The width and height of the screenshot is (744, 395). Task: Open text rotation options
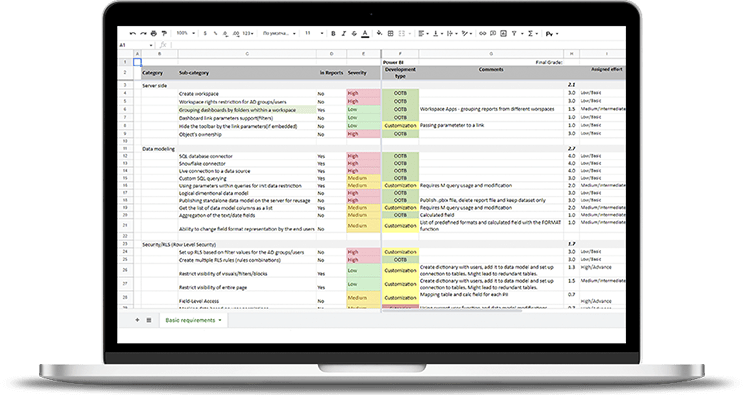coord(466,33)
